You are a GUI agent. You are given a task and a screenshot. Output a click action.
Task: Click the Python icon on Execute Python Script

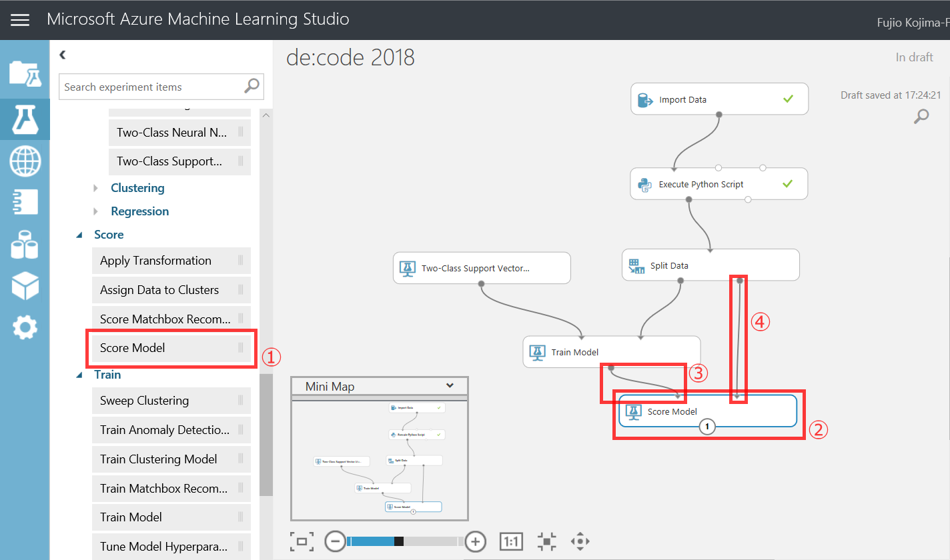(644, 185)
